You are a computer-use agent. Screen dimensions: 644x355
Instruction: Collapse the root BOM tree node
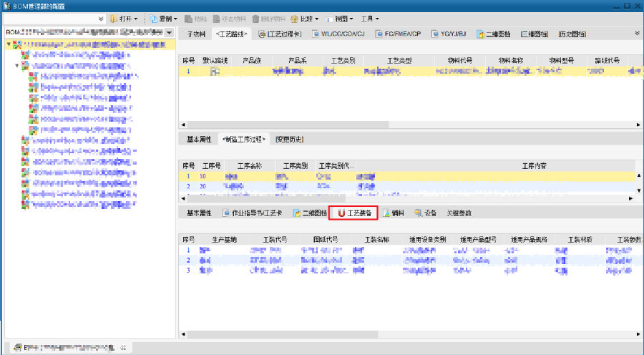[x=9, y=44]
